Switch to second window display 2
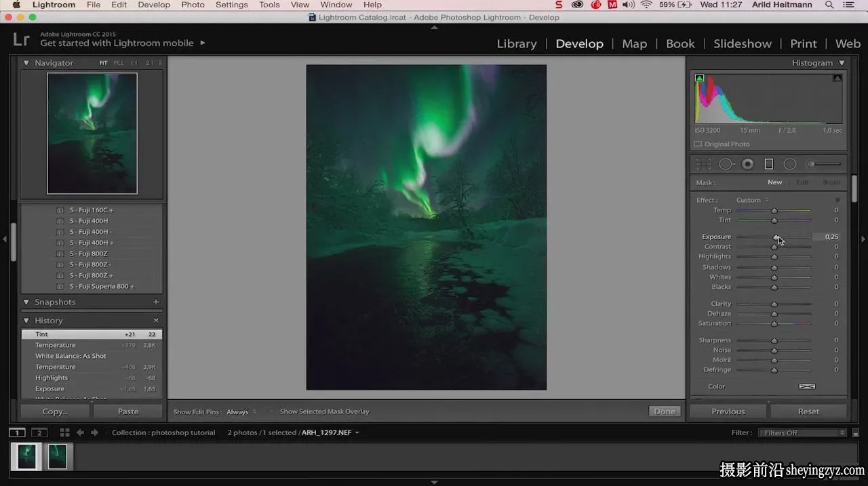 (x=39, y=432)
